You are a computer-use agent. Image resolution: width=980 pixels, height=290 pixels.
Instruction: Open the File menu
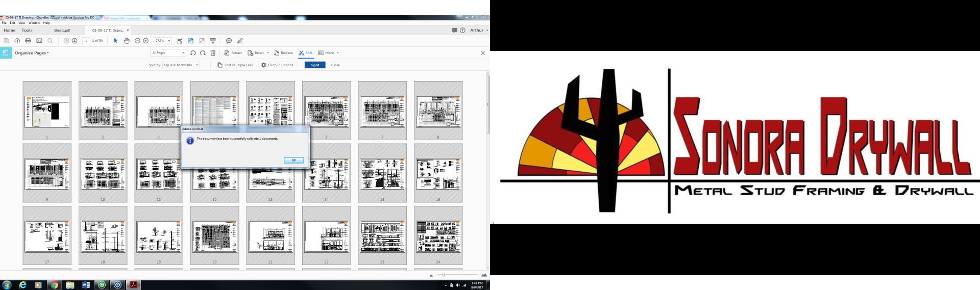pyautogui.click(x=4, y=23)
